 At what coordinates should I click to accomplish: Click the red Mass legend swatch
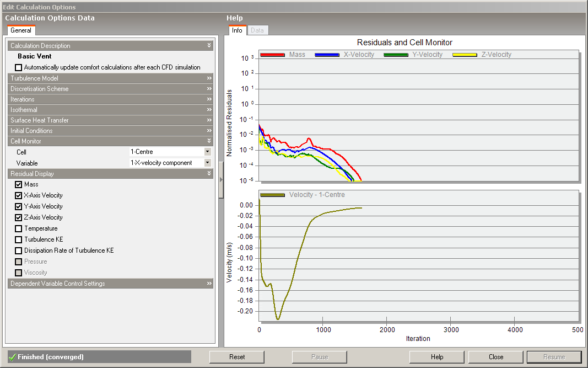[x=272, y=55]
